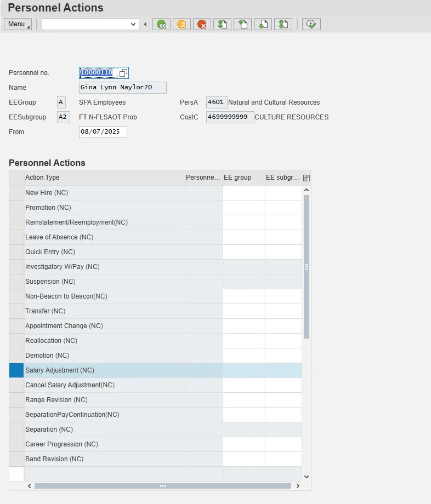Image resolution: width=431 pixels, height=504 pixels.
Task: Click the EE subgr... column header
Action: pyautogui.click(x=283, y=177)
